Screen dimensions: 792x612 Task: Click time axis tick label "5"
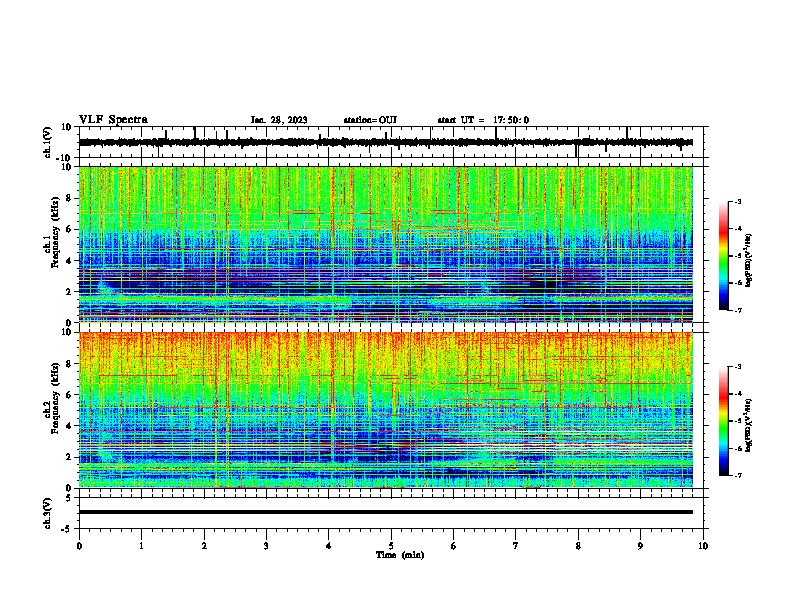391,546
